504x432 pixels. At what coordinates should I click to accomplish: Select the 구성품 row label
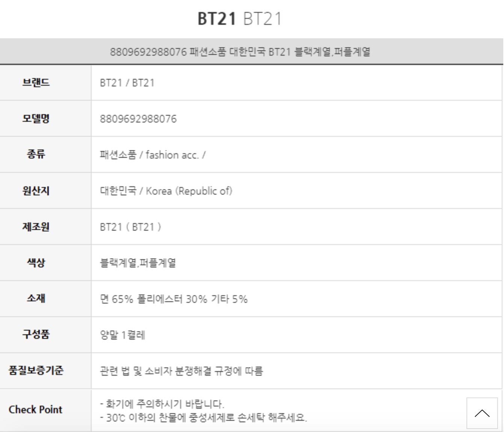tap(36, 334)
